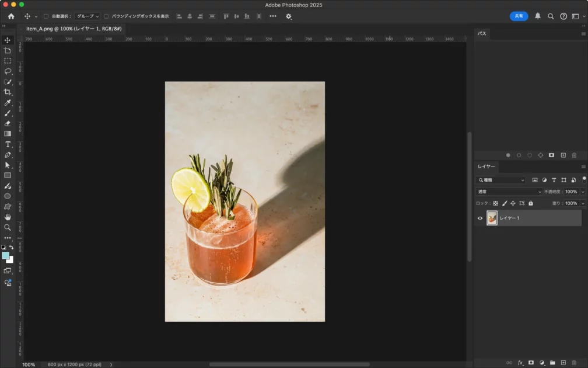588x368 pixels.
Task: Expand the 不透明度 opacity dropdown arrow
Action: point(583,192)
